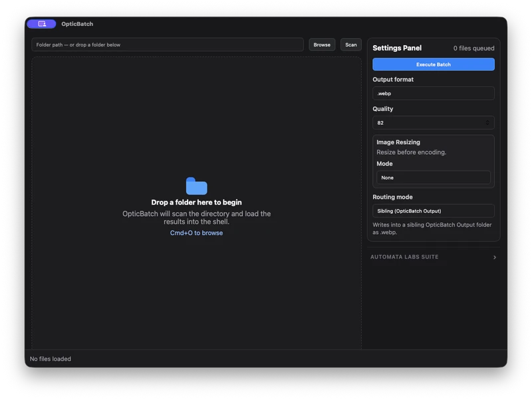Open the Output format dropdown showing .webp
Image resolution: width=532 pixels, height=400 pixels.
point(434,93)
